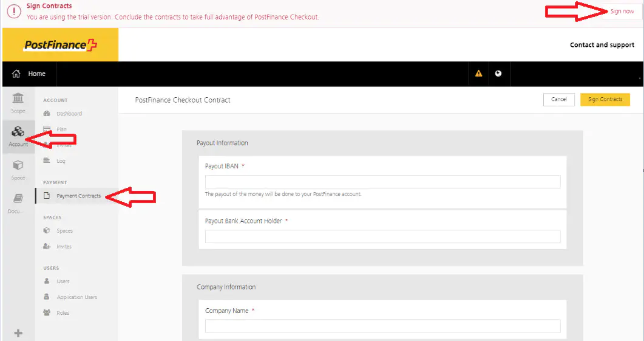Open the orange warning triangle notifications

coord(478,74)
